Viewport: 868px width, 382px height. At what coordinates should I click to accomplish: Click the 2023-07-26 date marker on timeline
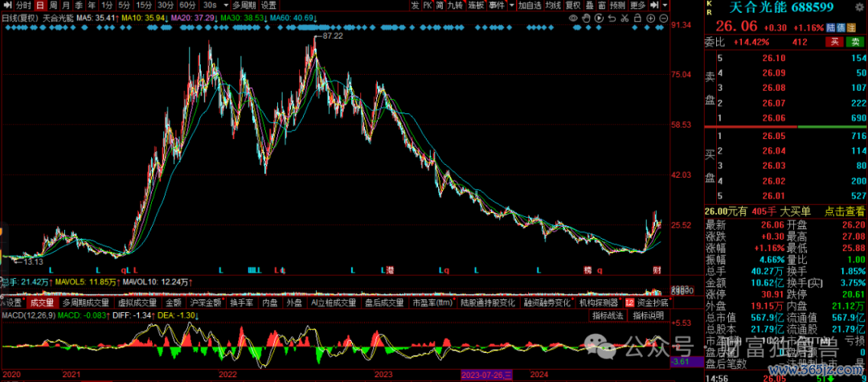click(x=487, y=376)
